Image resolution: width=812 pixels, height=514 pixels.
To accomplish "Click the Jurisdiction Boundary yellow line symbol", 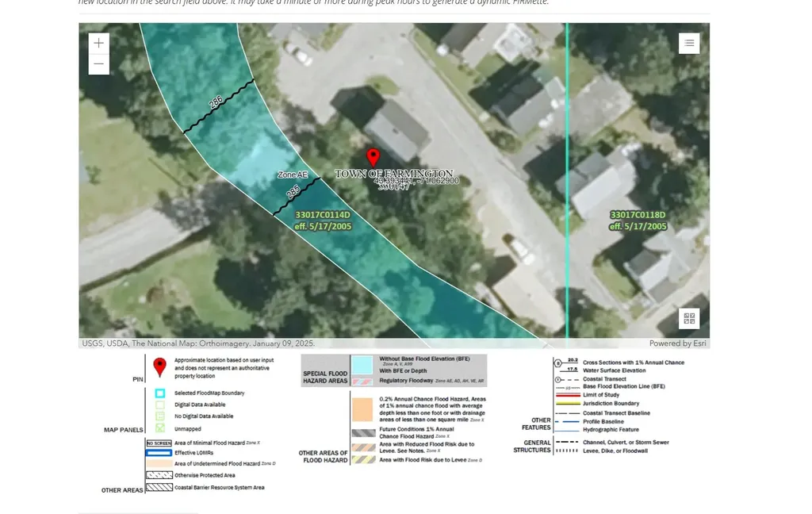I will pyautogui.click(x=567, y=403).
